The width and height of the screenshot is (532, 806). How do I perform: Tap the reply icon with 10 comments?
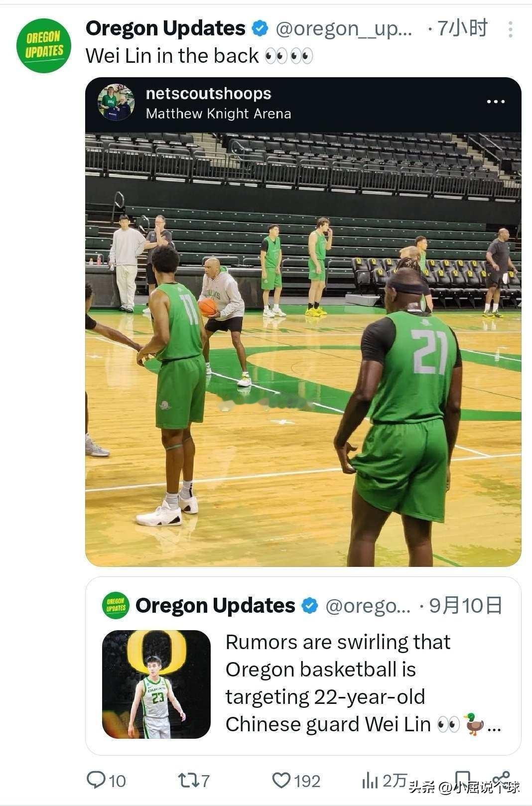coord(106,780)
